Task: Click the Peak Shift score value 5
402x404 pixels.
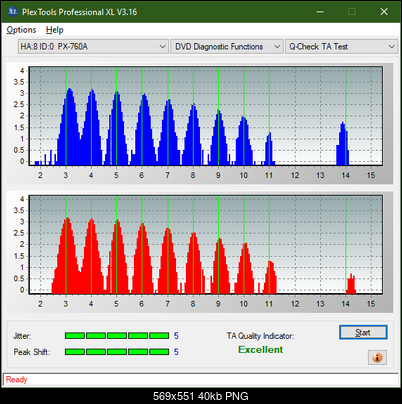Action: [x=176, y=352]
